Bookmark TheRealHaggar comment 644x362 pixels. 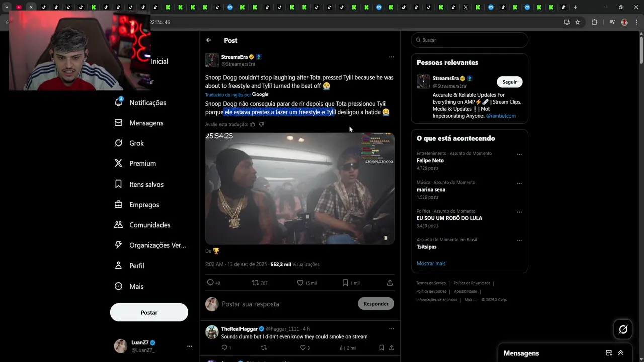(382, 348)
